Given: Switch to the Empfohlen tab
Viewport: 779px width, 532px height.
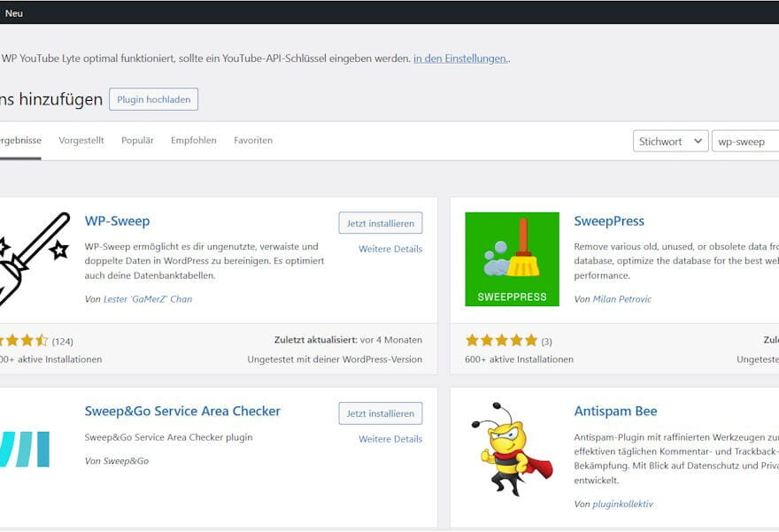Looking at the screenshot, I should point(194,141).
